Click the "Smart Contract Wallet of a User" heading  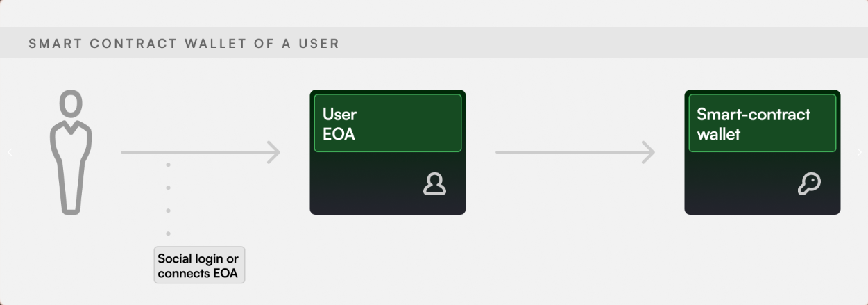pos(184,44)
